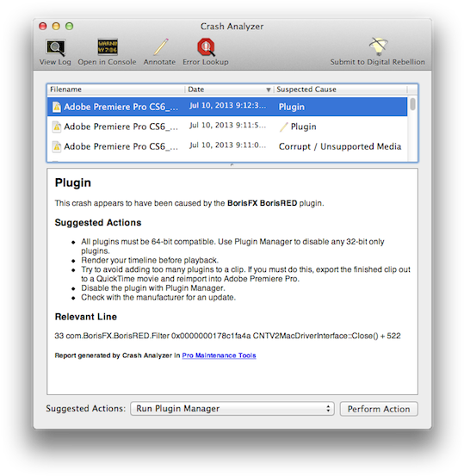Click the file icon of the 9:11:5 crash row
464x476 pixels.
click(57, 127)
